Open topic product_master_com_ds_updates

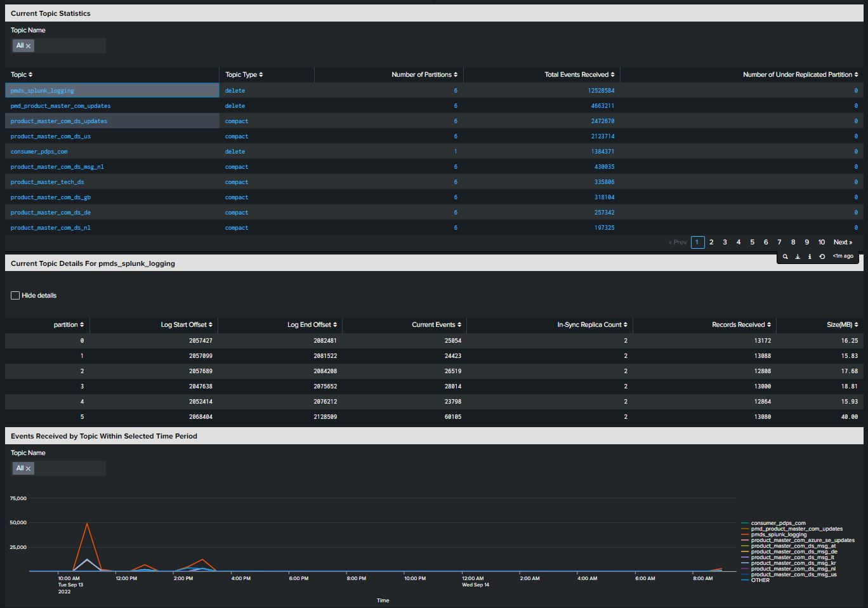pos(59,121)
